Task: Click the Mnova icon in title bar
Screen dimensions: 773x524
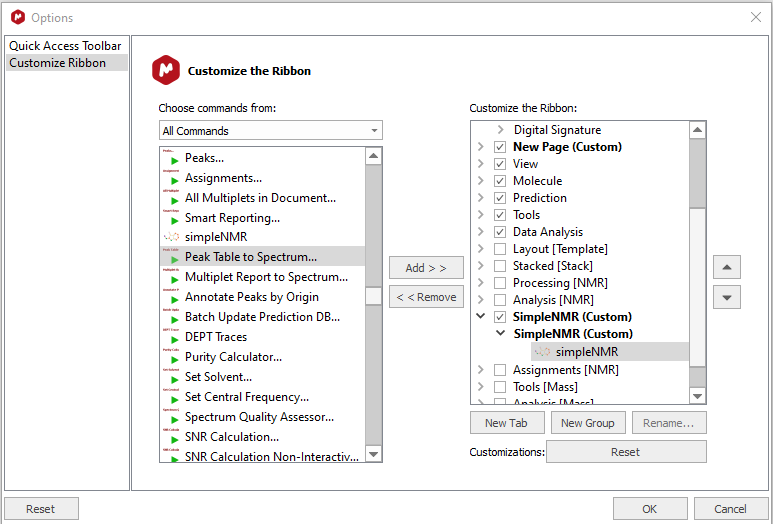Action: pyautogui.click(x=18, y=17)
